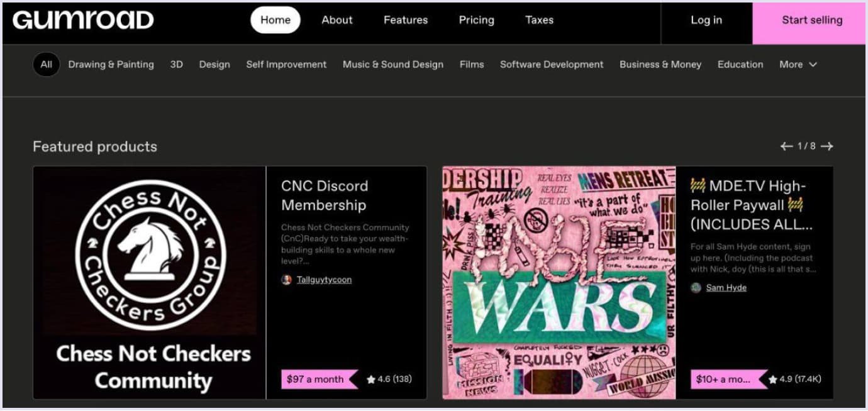Click Sam Hyde avatar icon
Image resolution: width=868 pixels, height=411 pixels.
click(x=696, y=288)
